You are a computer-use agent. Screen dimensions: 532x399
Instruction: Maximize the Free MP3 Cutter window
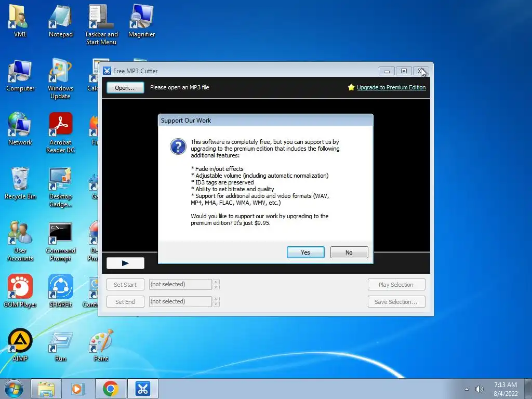404,71
